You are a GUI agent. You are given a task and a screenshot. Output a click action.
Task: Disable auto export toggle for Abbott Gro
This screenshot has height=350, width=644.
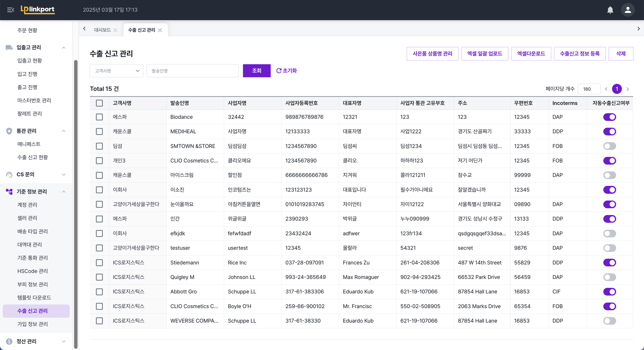tap(609, 292)
